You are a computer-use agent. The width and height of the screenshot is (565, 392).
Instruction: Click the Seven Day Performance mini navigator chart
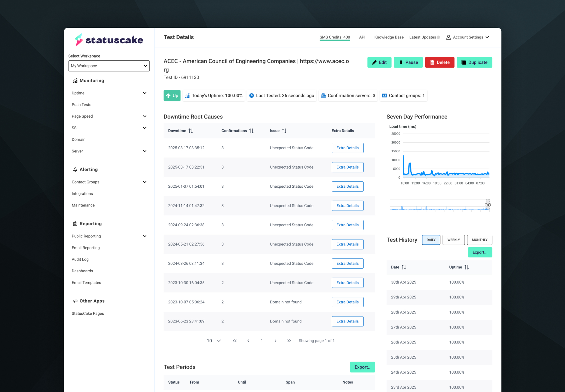pos(439,205)
